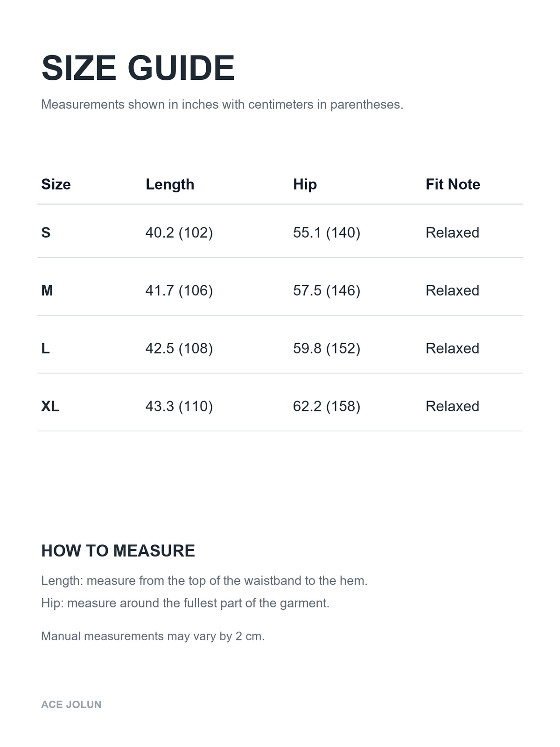Click hip value 62.2 (158)
560x747 pixels.
click(327, 406)
